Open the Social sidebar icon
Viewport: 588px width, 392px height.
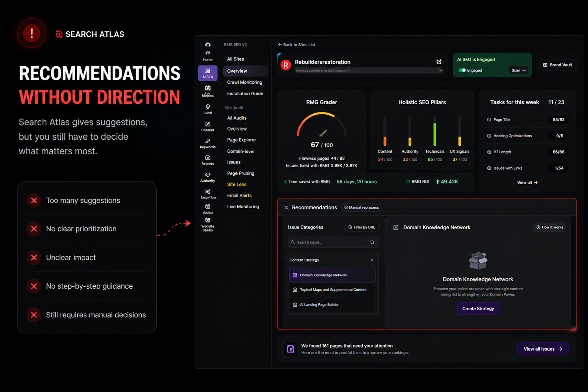point(208,209)
